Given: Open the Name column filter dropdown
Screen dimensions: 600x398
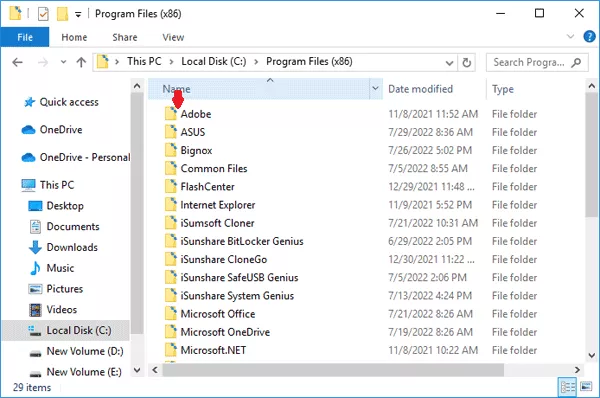Looking at the screenshot, I should [x=376, y=89].
